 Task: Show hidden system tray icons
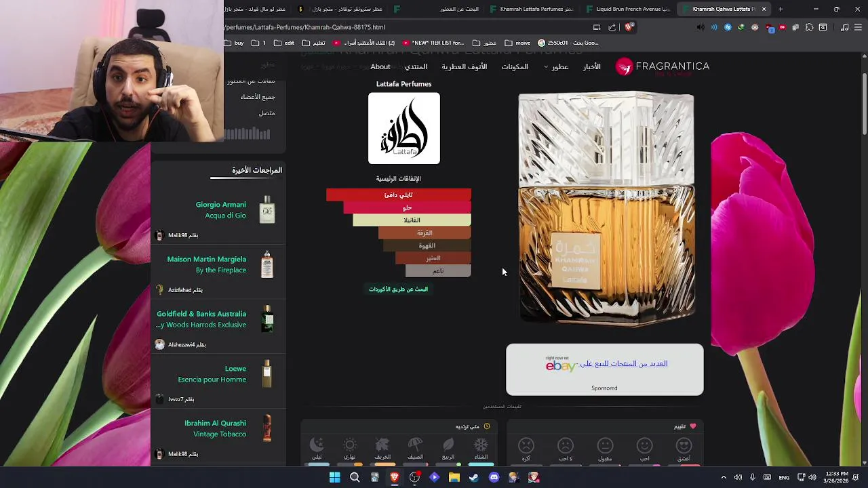[x=723, y=477]
